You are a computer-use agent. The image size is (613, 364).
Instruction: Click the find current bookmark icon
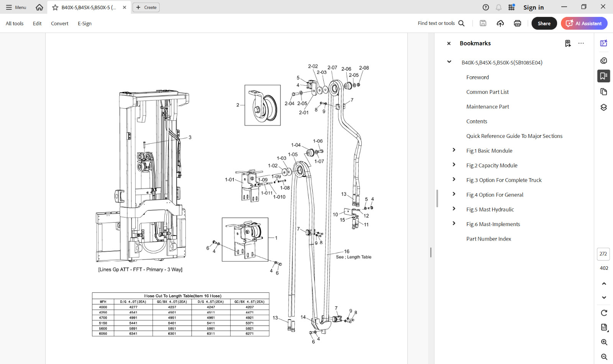coord(568,43)
